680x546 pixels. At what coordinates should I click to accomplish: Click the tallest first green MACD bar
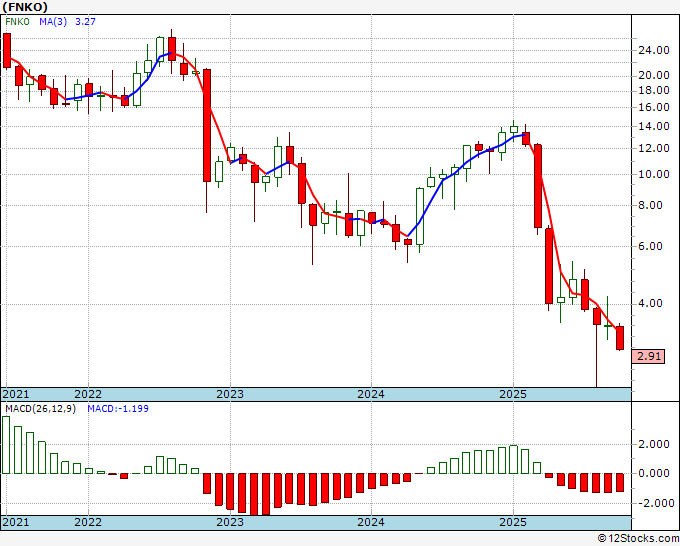(x=6, y=445)
